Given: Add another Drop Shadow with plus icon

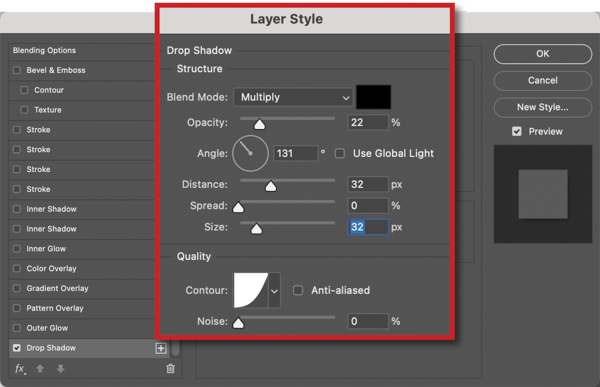Looking at the screenshot, I should coord(161,348).
